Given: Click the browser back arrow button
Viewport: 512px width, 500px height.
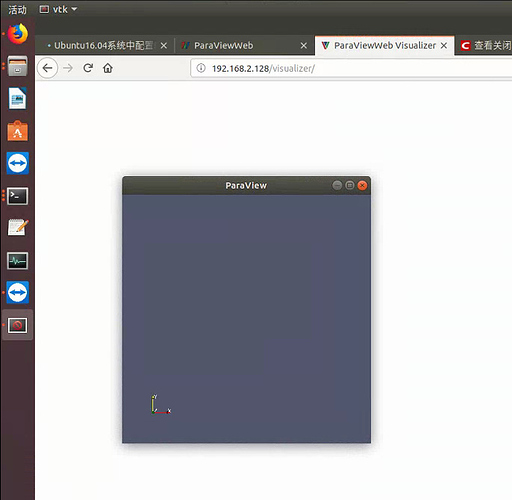Looking at the screenshot, I should coord(47,68).
